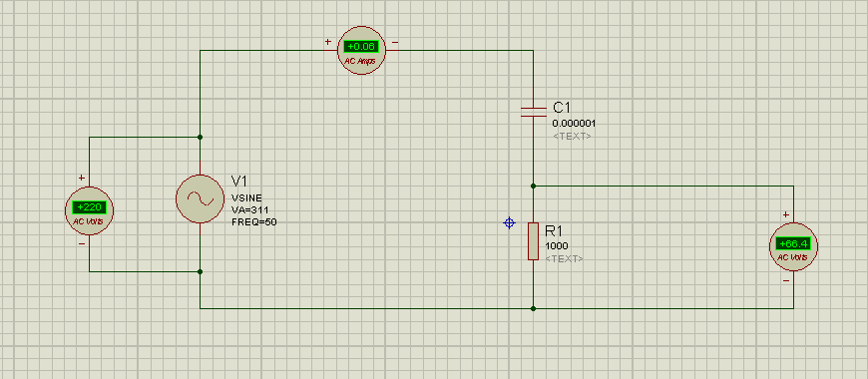868x379 pixels.
Task: Click the FREQ=50 property text
Action: 254,222
